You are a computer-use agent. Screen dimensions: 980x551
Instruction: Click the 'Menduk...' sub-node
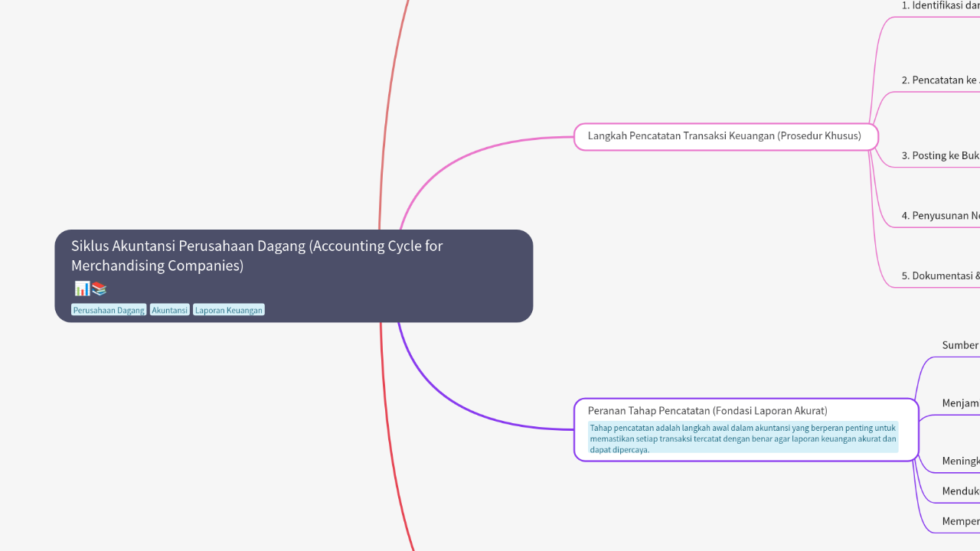pyautogui.click(x=960, y=491)
